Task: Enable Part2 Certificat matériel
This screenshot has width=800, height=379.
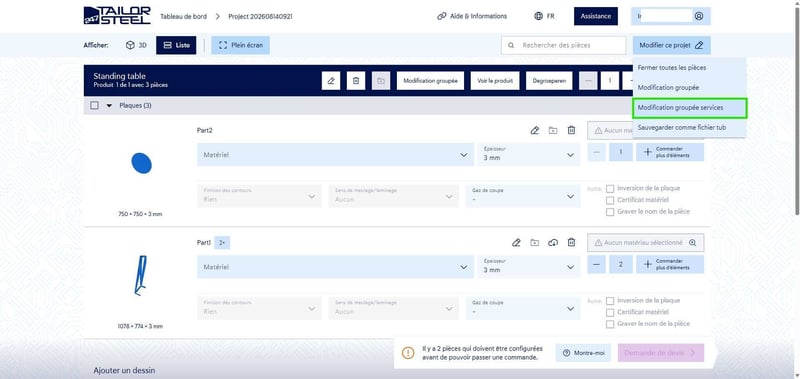Action: coord(610,200)
